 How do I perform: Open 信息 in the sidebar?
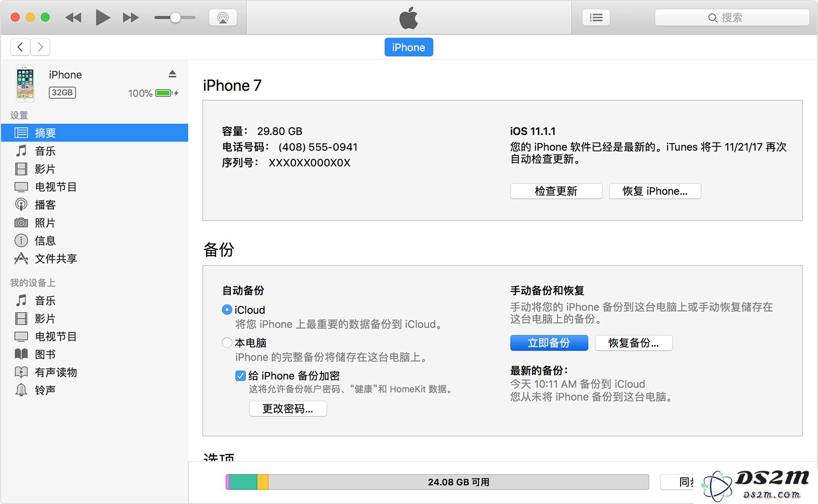[x=94, y=240]
